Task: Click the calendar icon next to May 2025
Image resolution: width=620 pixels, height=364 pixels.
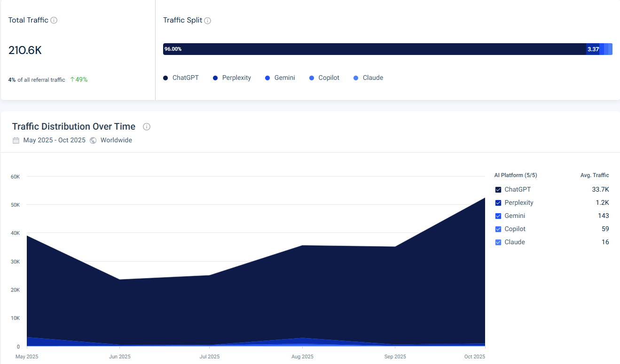Action: click(16, 140)
